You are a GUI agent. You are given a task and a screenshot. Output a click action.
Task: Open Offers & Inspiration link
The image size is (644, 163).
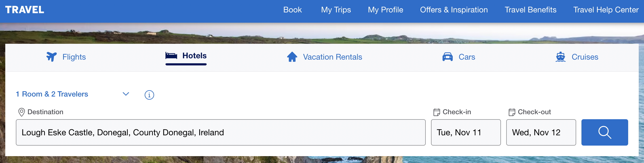pyautogui.click(x=454, y=10)
